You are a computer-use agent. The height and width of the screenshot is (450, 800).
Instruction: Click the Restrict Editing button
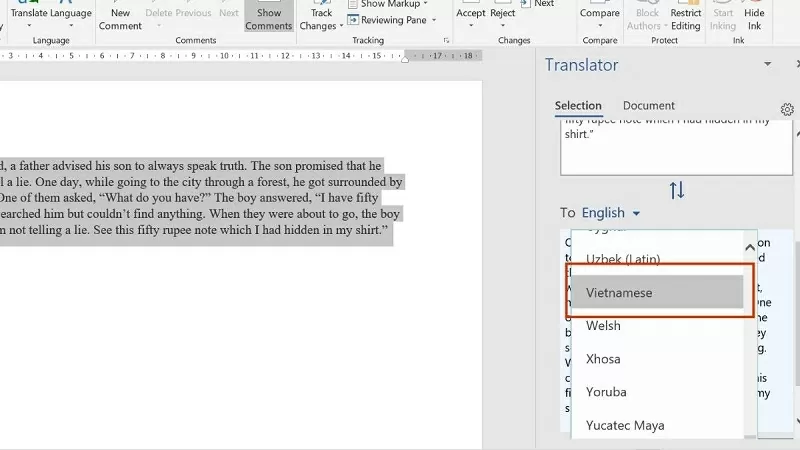pyautogui.click(x=686, y=18)
